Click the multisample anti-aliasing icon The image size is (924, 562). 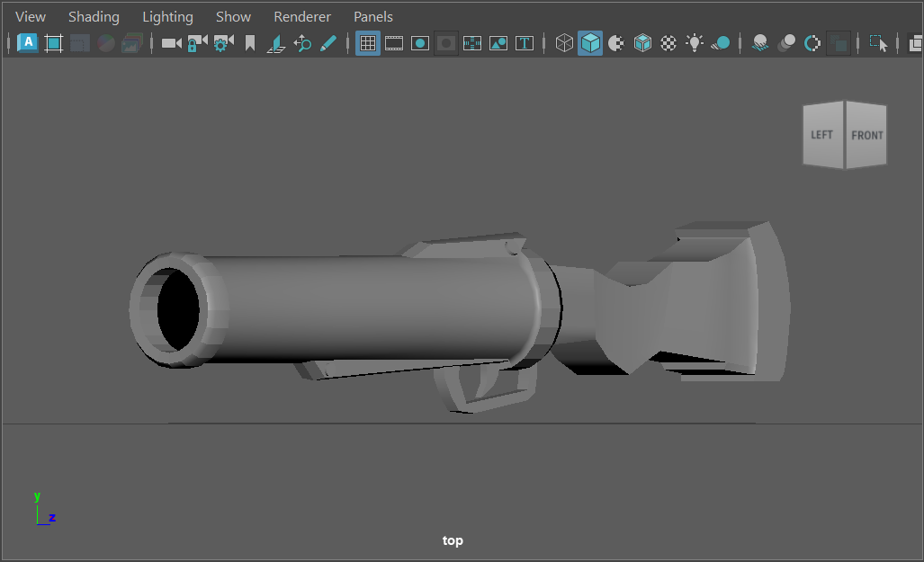(812, 43)
